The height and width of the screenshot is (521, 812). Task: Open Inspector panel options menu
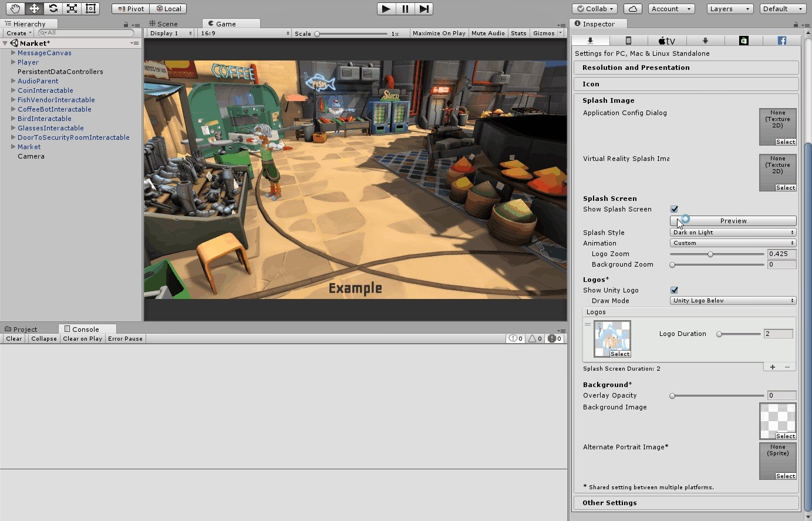(x=805, y=25)
